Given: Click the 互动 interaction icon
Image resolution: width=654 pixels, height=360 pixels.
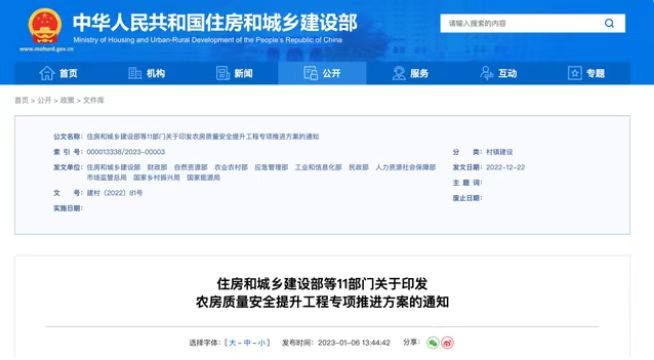Looking at the screenshot, I should 486,73.
